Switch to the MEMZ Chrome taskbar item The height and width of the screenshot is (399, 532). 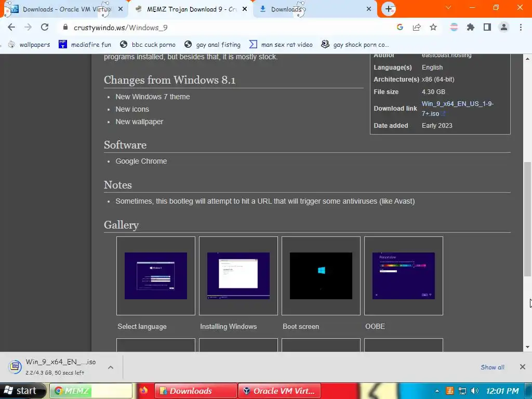click(x=91, y=391)
